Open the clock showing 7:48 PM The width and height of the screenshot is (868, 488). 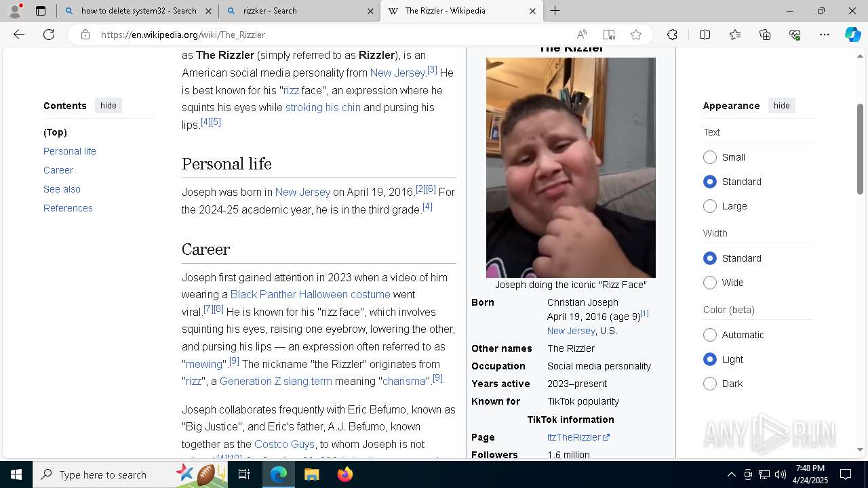click(x=810, y=474)
